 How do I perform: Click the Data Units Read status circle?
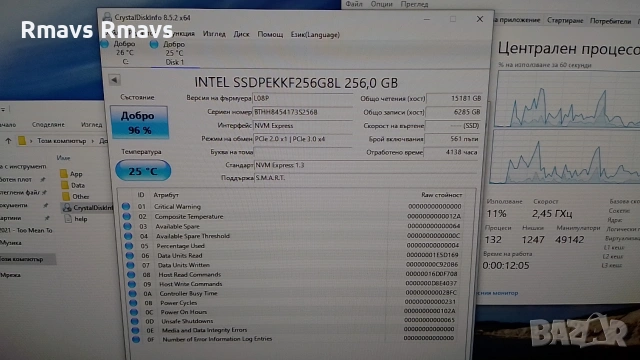click(x=130, y=256)
